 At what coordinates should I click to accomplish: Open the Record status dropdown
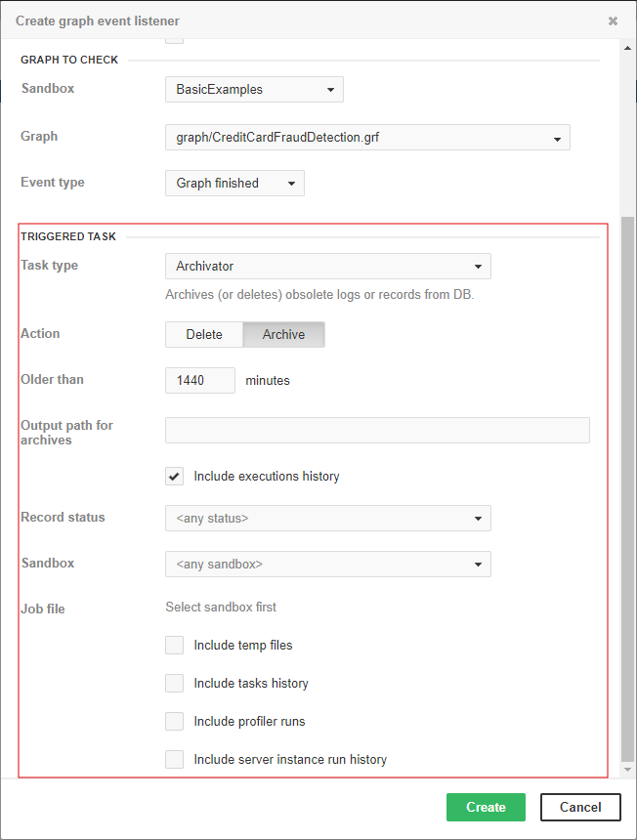327,519
